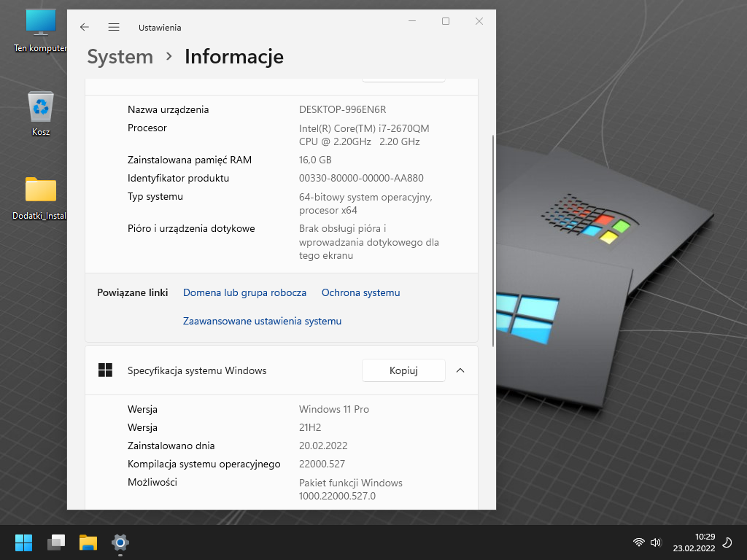
Task: Open the Domena lub grupa robocza link
Action: click(x=244, y=292)
